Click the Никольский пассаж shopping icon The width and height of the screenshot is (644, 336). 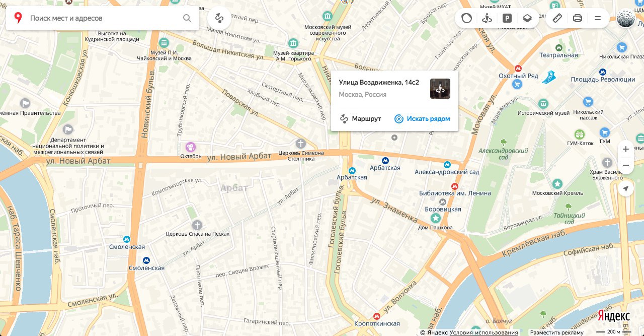point(588,103)
